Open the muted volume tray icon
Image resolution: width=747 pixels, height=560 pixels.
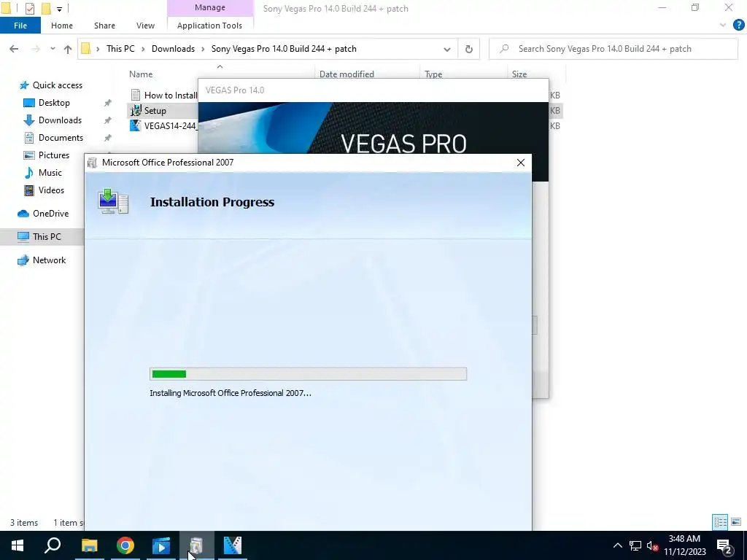tap(652, 545)
